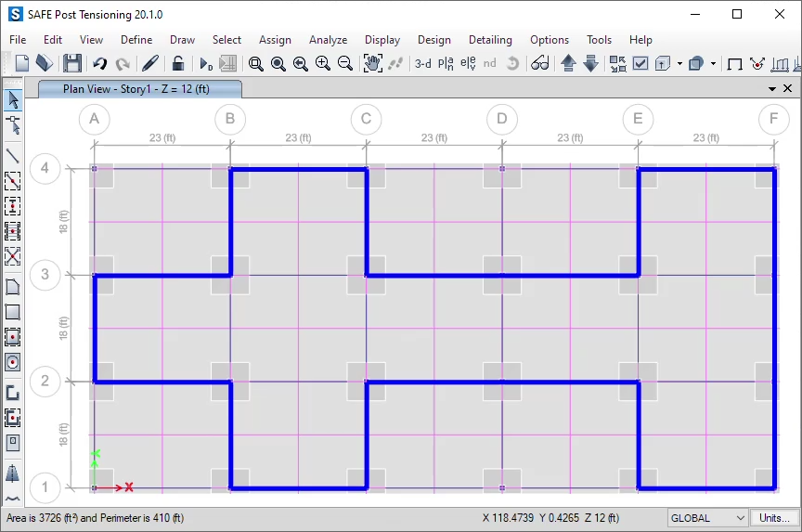Click grid bubble D at top
Viewport: 802px width, 532px height.
coord(502,119)
